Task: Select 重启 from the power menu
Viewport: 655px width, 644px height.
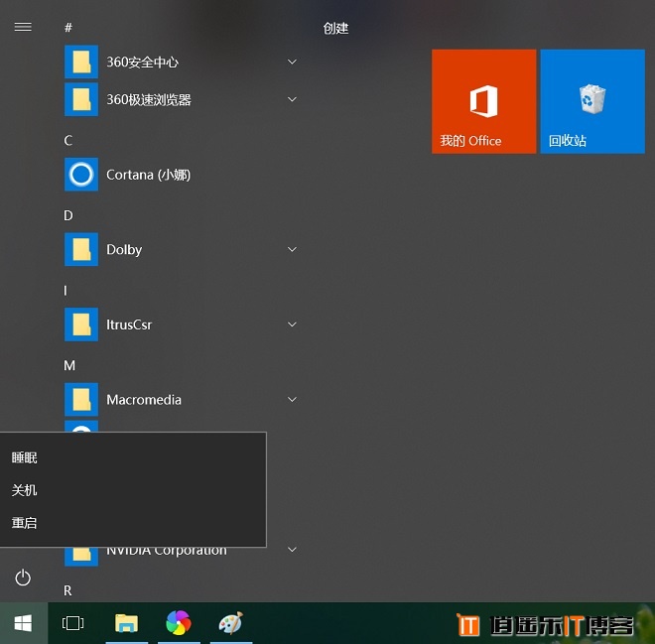Action: click(x=133, y=523)
